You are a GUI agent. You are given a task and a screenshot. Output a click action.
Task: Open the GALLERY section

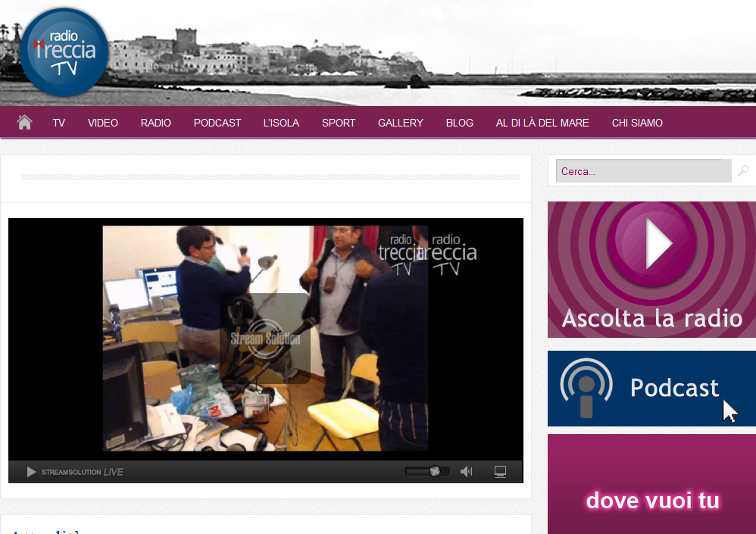tap(401, 123)
